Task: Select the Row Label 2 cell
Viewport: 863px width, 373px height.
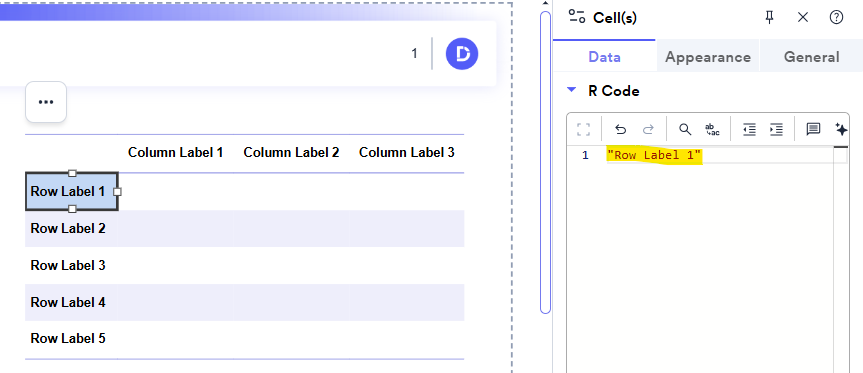Action: point(72,228)
